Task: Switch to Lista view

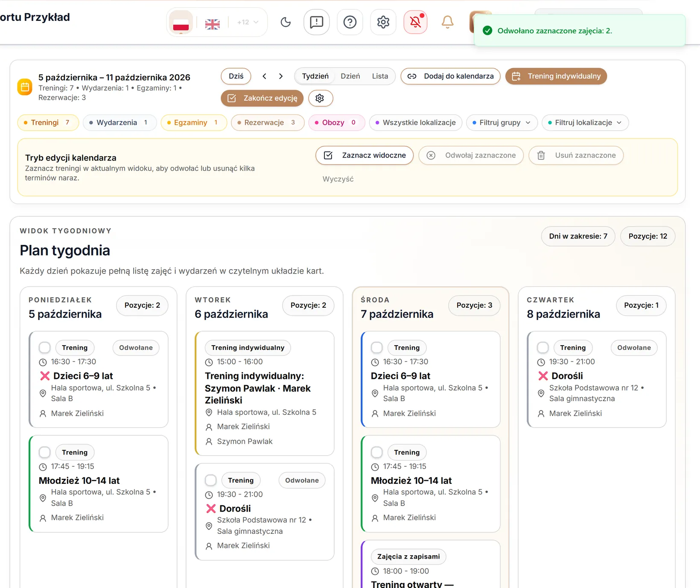Action: tap(380, 76)
